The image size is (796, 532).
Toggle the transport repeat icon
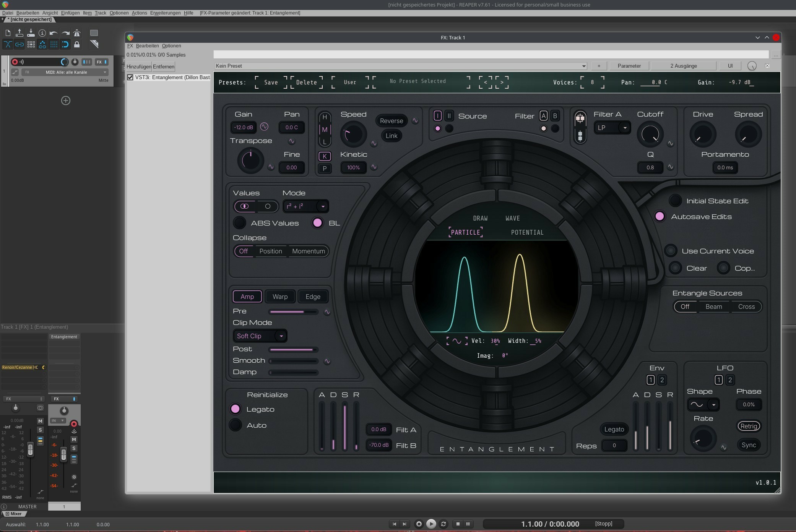click(x=443, y=524)
